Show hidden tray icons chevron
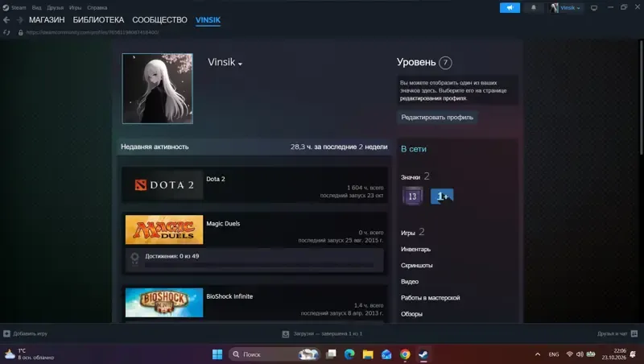Viewport: 644px width, 364px height. click(x=537, y=354)
